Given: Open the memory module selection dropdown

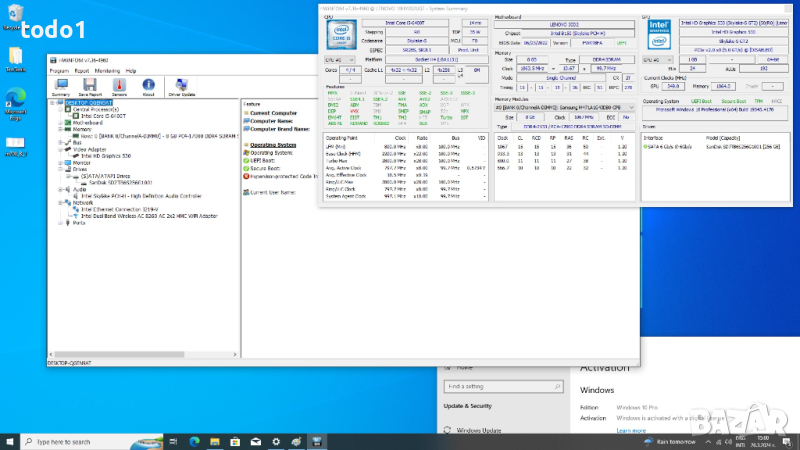Looking at the screenshot, I should pyautogui.click(x=565, y=107).
